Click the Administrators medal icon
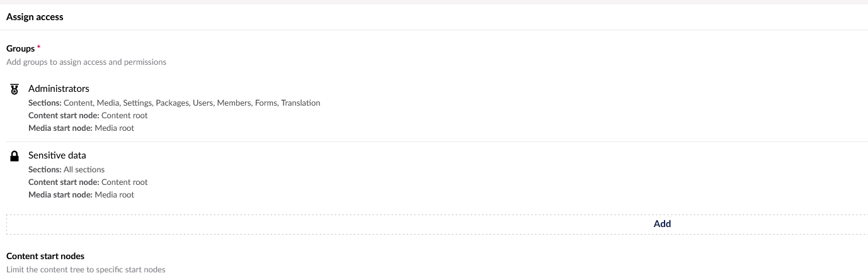Viewport: 868px width, 278px height. tap(14, 89)
